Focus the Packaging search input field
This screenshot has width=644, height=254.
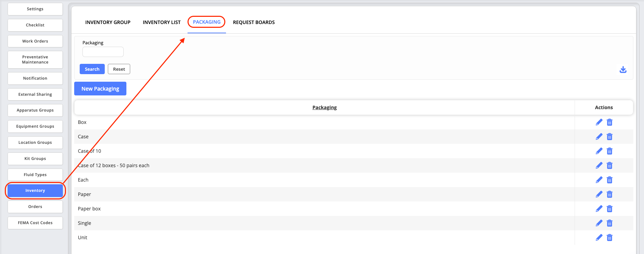tap(103, 52)
